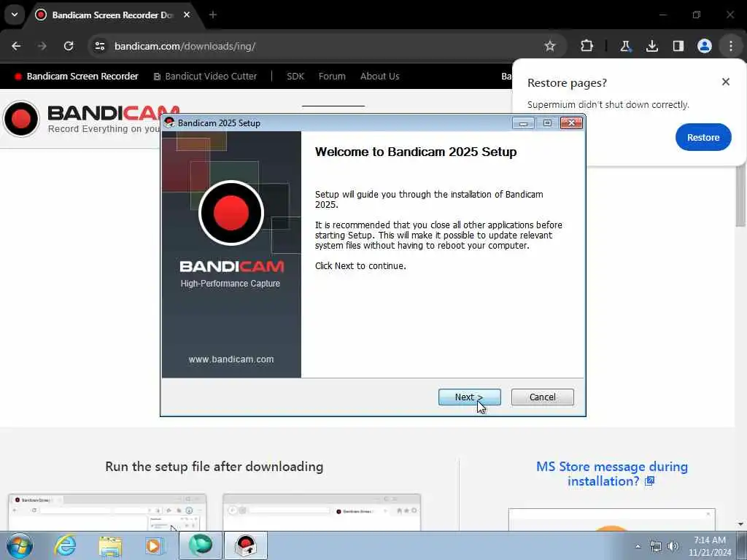Open the browser extensions puzzle icon
The height and width of the screenshot is (560, 747).
(587, 46)
